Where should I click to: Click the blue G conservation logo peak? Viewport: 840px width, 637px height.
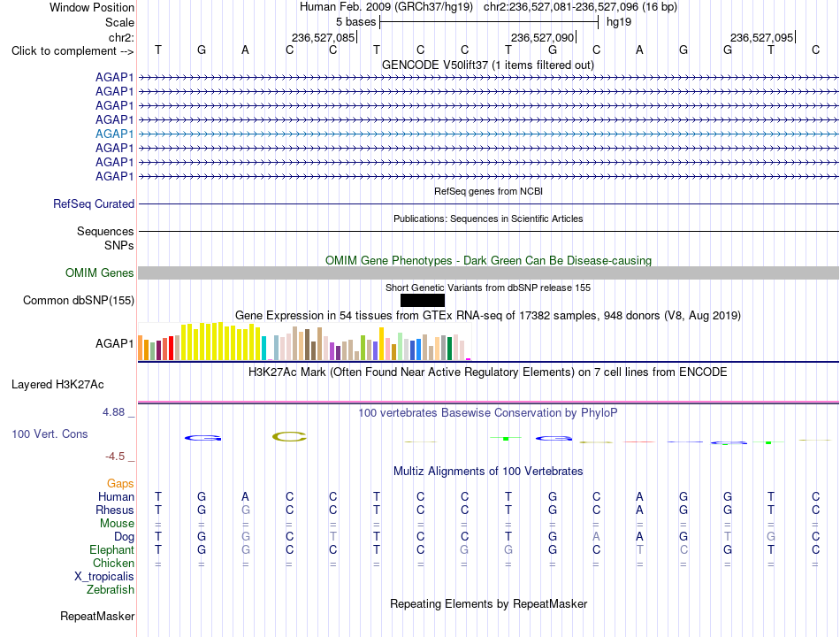(x=203, y=438)
